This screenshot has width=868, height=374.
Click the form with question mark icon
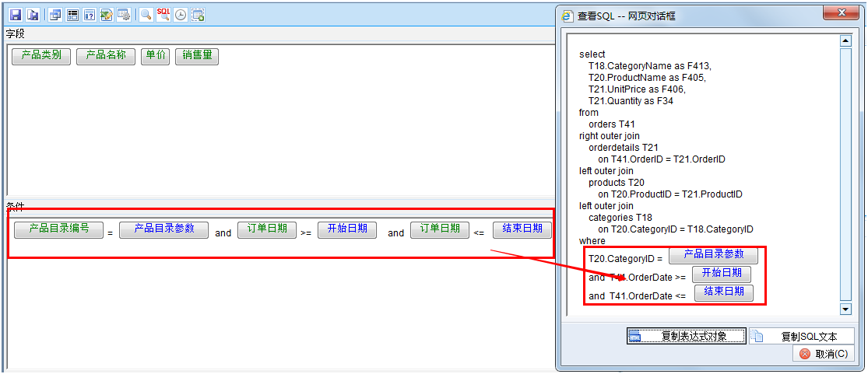90,15
